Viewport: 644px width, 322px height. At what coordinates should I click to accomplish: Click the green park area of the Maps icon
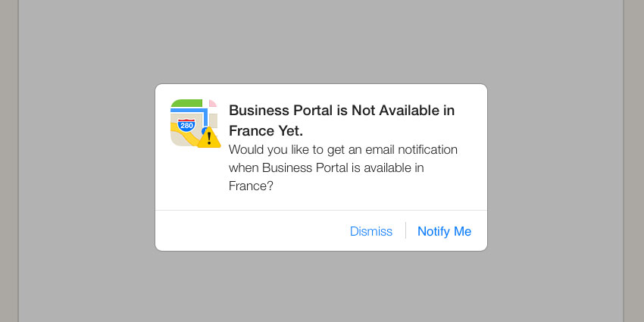click(x=186, y=103)
